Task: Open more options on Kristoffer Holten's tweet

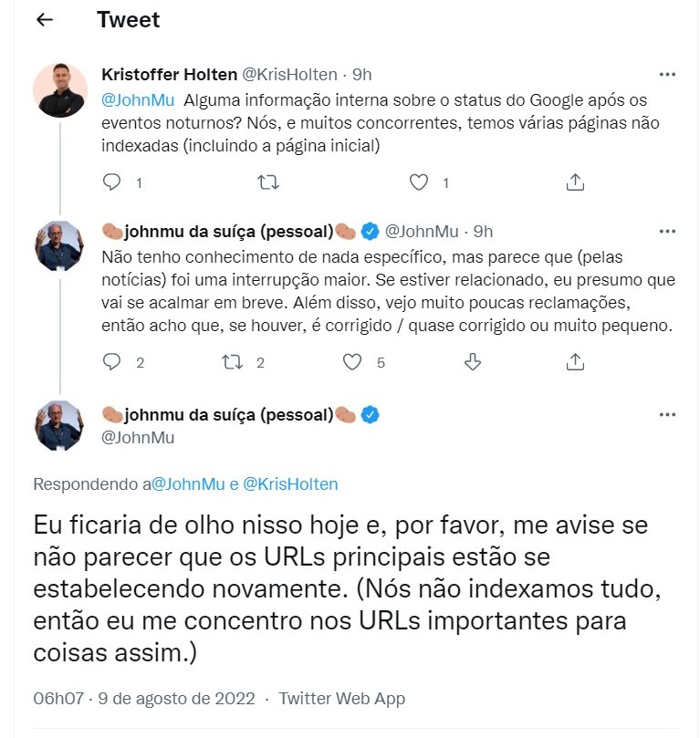Action: [667, 74]
